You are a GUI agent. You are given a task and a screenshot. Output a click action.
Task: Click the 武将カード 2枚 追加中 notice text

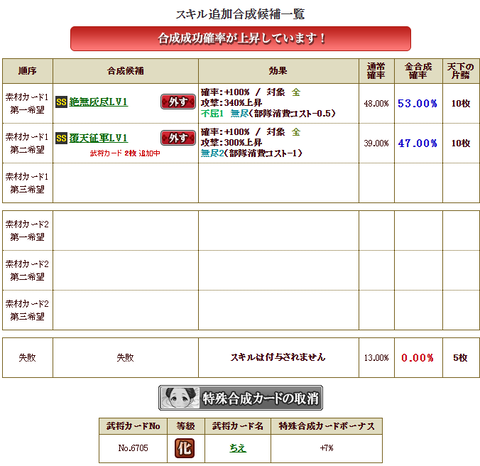125,153
